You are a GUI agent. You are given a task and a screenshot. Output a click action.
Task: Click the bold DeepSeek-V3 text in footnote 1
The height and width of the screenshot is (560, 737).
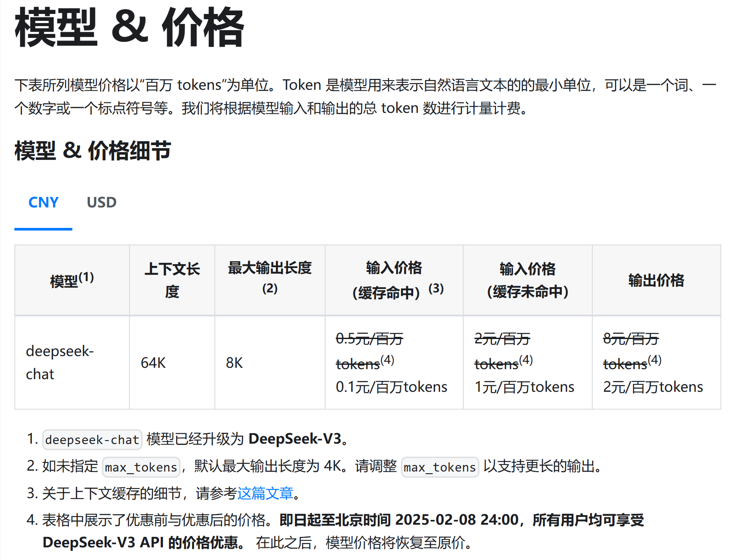coord(295,439)
